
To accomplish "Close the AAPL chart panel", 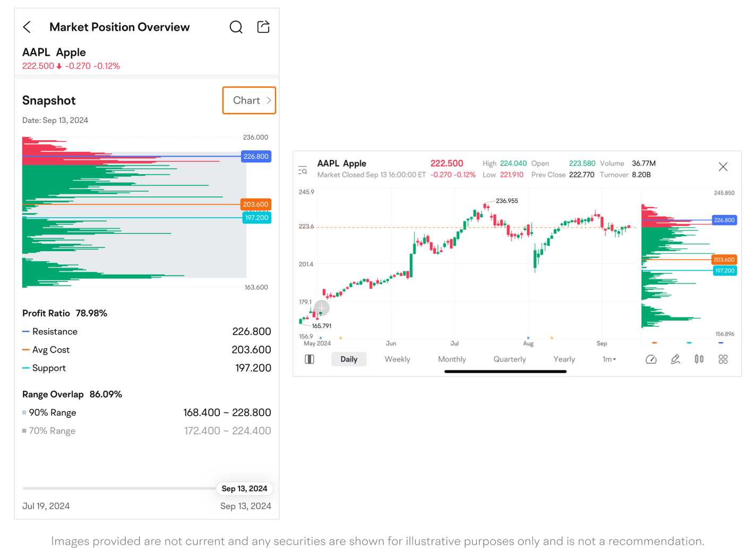I will click(723, 167).
